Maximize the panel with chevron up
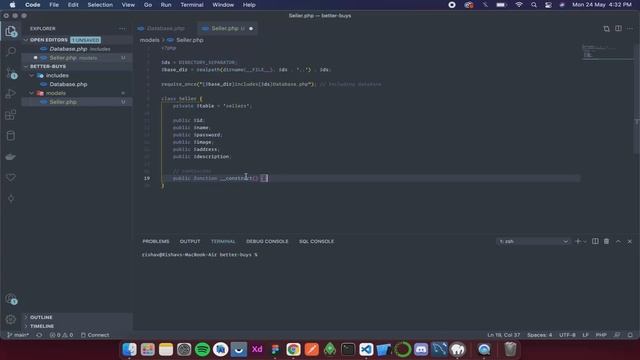This screenshot has width=640, height=360. coord(618,241)
